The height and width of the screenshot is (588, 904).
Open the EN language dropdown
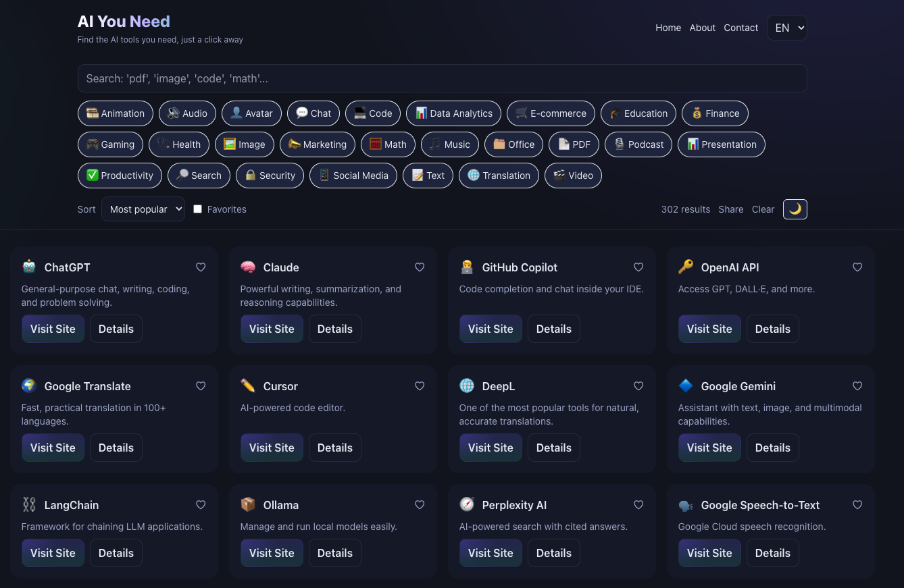pyautogui.click(x=787, y=28)
